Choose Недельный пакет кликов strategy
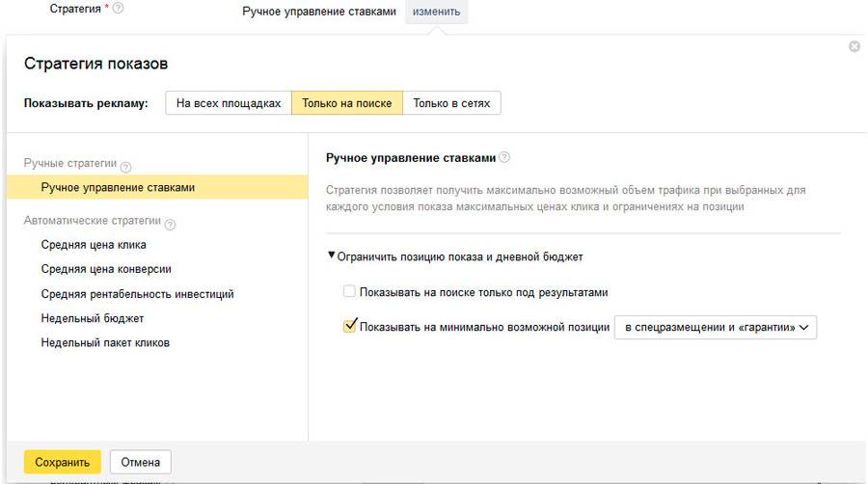 tap(105, 342)
